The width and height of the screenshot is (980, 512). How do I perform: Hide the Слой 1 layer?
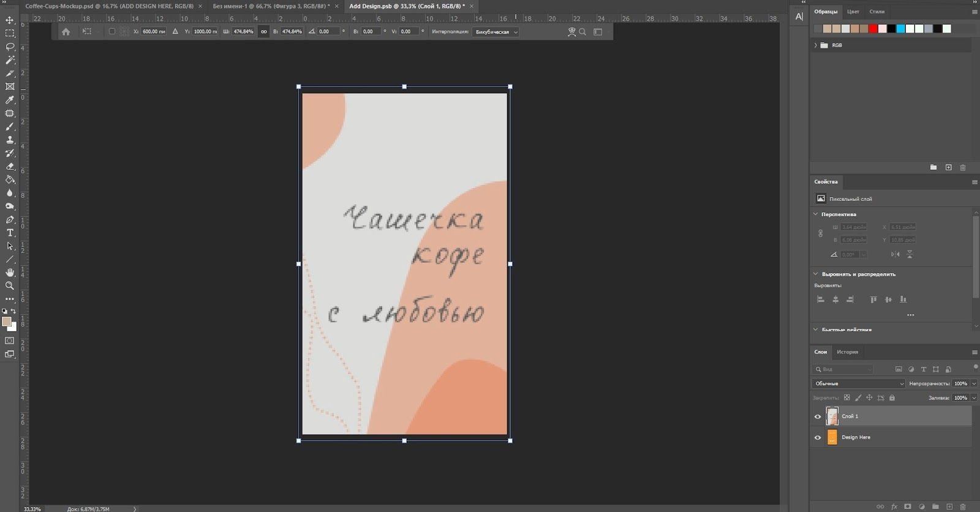[x=818, y=416]
